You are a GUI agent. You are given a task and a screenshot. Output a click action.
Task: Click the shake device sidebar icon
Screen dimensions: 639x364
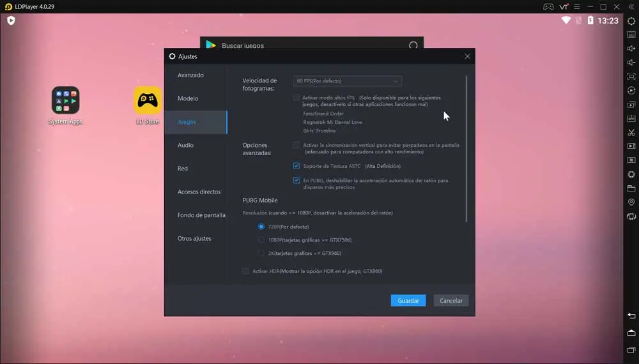[631, 174]
